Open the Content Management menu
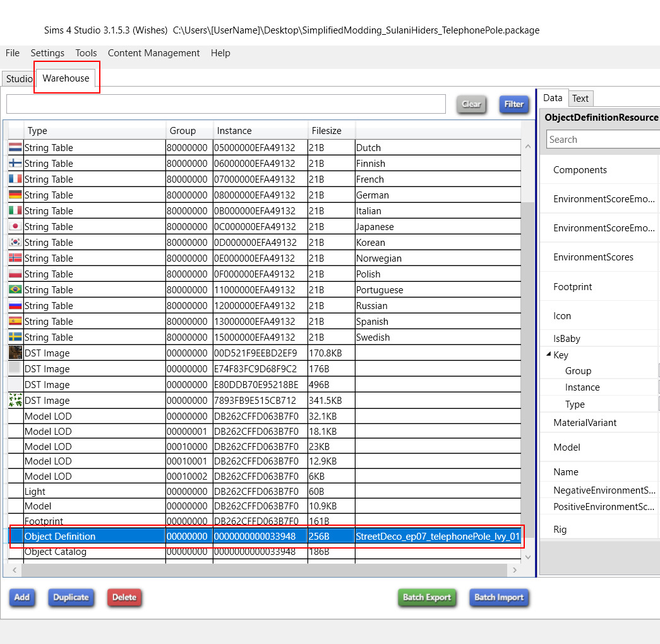Screen dimensions: 660x644 pyautogui.click(x=153, y=53)
